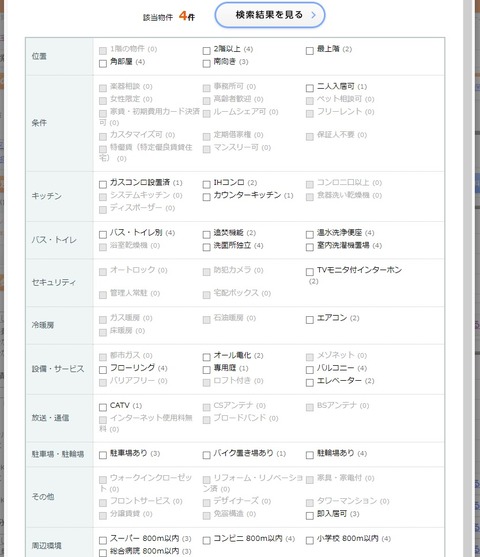
Task: Check 洗面所独立 checkbox
Action: click(206, 247)
